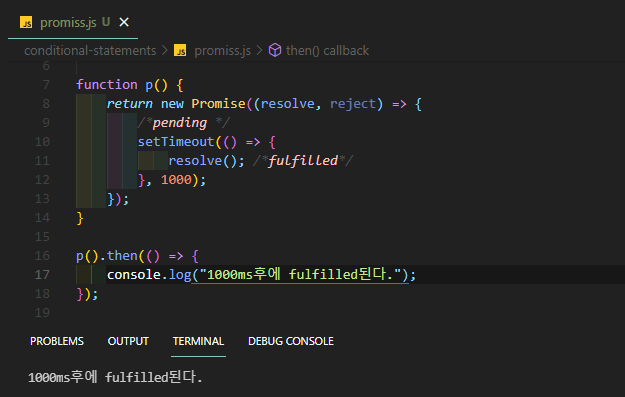
Task: Click the 'fulfilled' comment on line 11
Action: [x=303, y=161]
